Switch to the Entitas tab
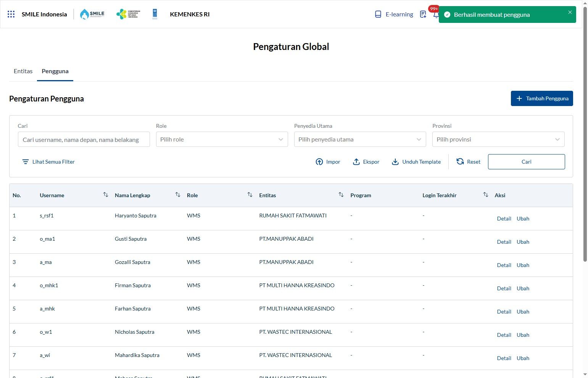 click(x=23, y=71)
